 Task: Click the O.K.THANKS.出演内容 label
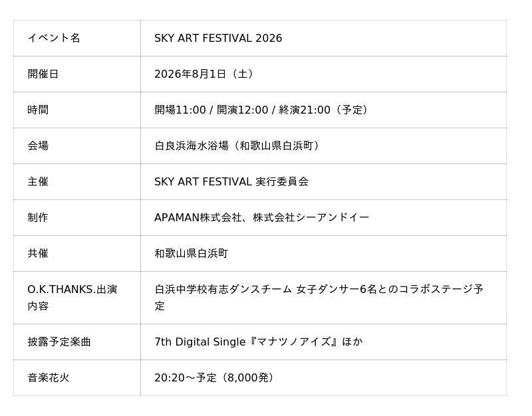72,297
